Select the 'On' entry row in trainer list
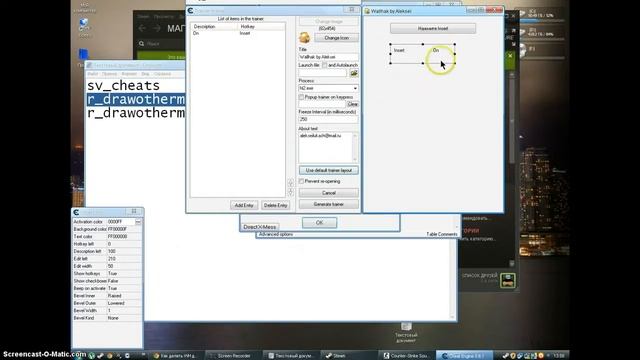Image resolution: width=640 pixels, height=360 pixels. pos(238,33)
